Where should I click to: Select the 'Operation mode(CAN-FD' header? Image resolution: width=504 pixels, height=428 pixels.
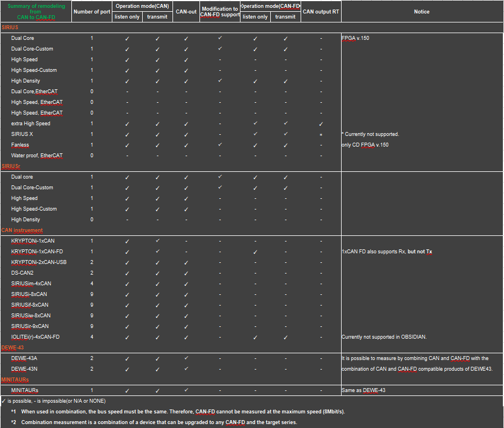point(271,6)
